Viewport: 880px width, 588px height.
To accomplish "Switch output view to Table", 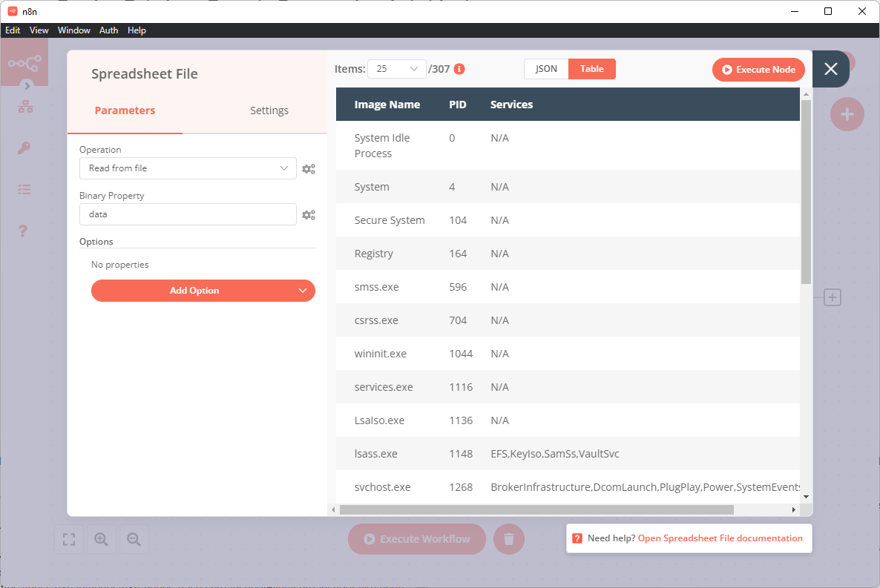I will click(x=591, y=69).
